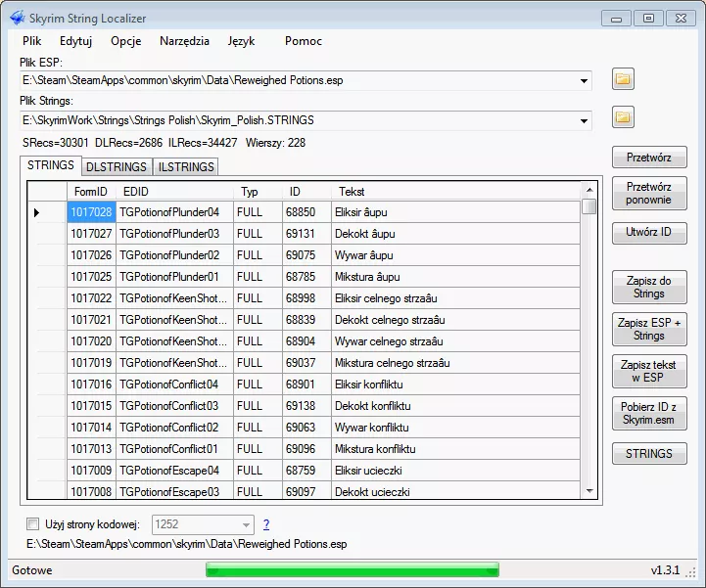Click the blue question mark help link
Screen dimensions: 706x588
pyautogui.click(x=266, y=524)
